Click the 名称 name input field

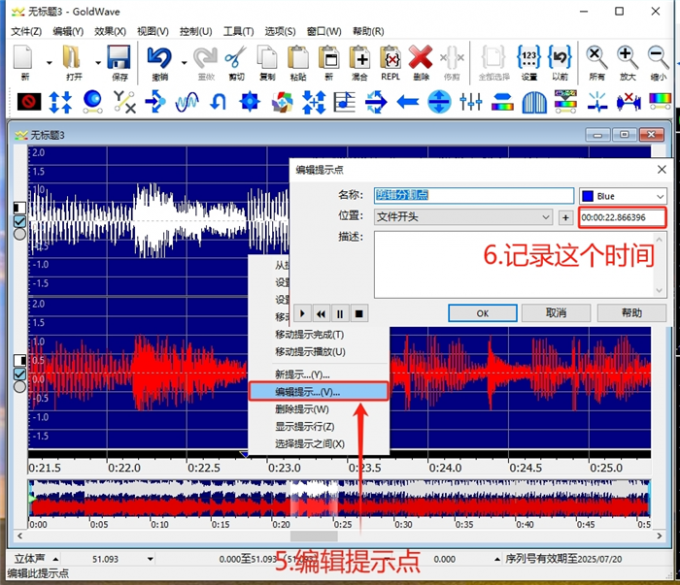tap(474, 196)
